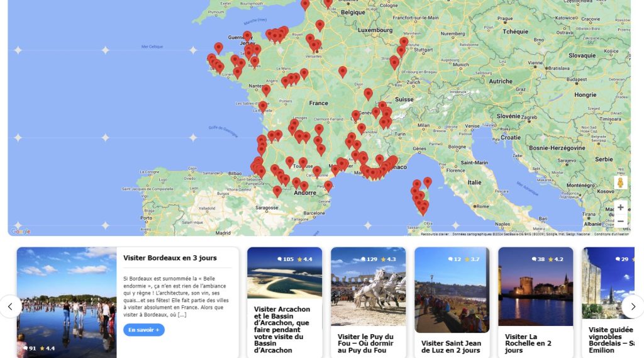Click the 91 comments badge on Bordeaux photo
The height and width of the screenshot is (358, 644).
(x=30, y=348)
